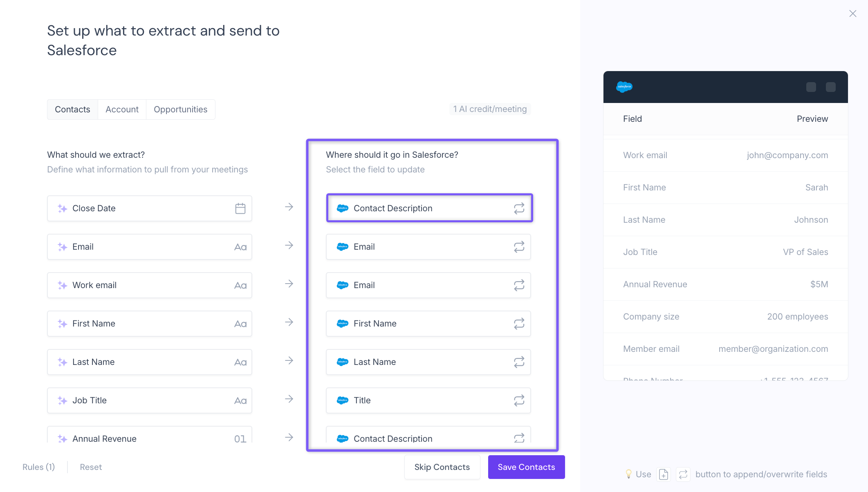
Task: Click the Aa text-type icon for Job Title
Action: coord(240,400)
